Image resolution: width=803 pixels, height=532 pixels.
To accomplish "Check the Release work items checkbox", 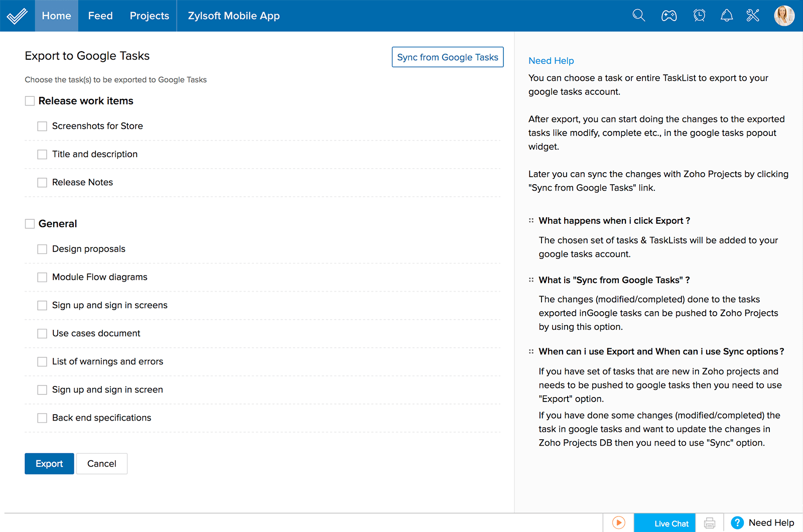I will click(x=30, y=100).
